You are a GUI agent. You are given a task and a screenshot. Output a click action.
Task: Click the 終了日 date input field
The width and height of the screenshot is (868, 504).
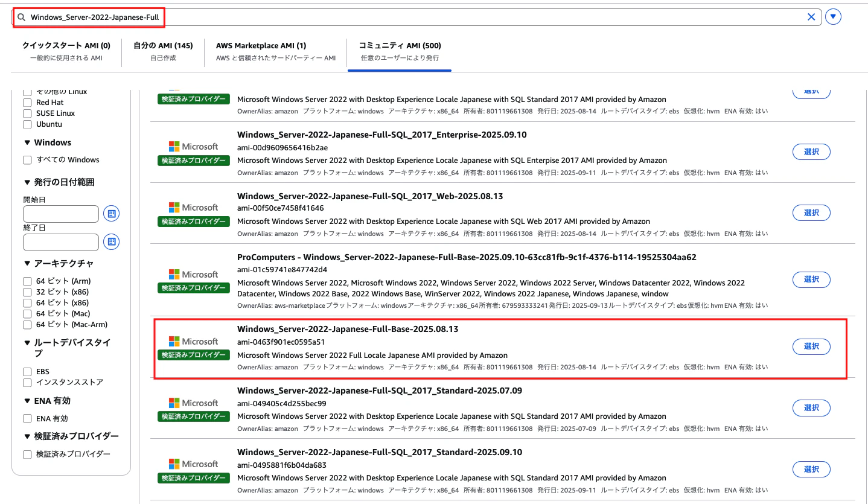click(x=61, y=242)
